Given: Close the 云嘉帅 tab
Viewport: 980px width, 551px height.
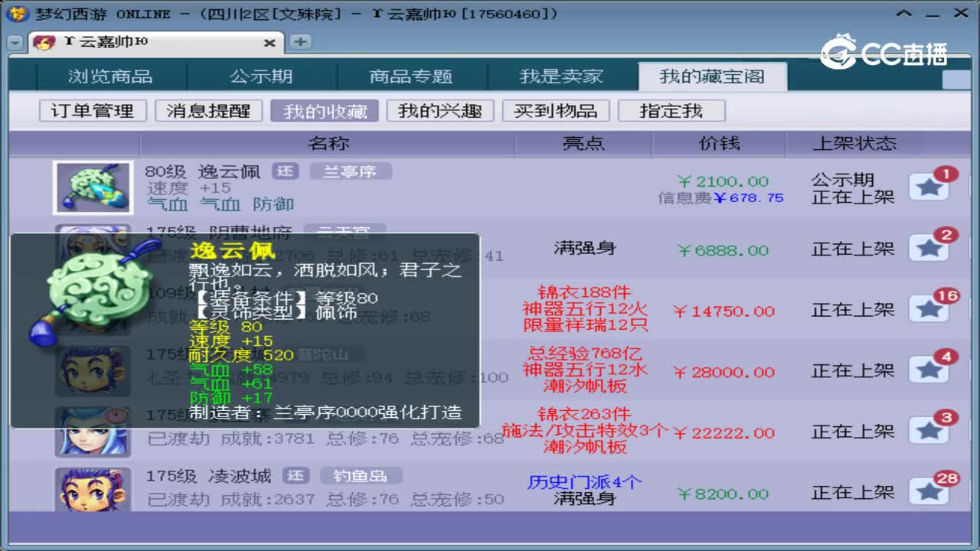Looking at the screenshot, I should coord(269,43).
